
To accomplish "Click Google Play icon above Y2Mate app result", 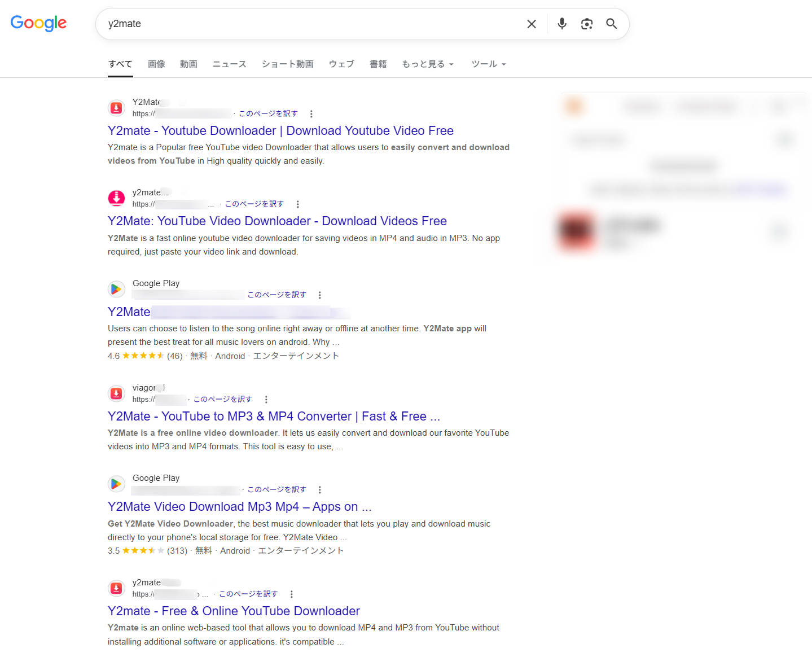I will tap(116, 289).
